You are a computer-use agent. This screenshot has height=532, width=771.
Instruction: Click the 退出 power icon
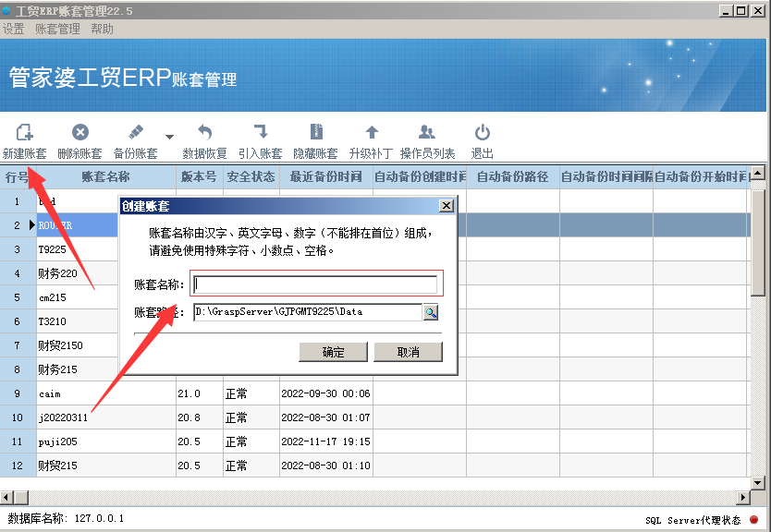pos(483,133)
